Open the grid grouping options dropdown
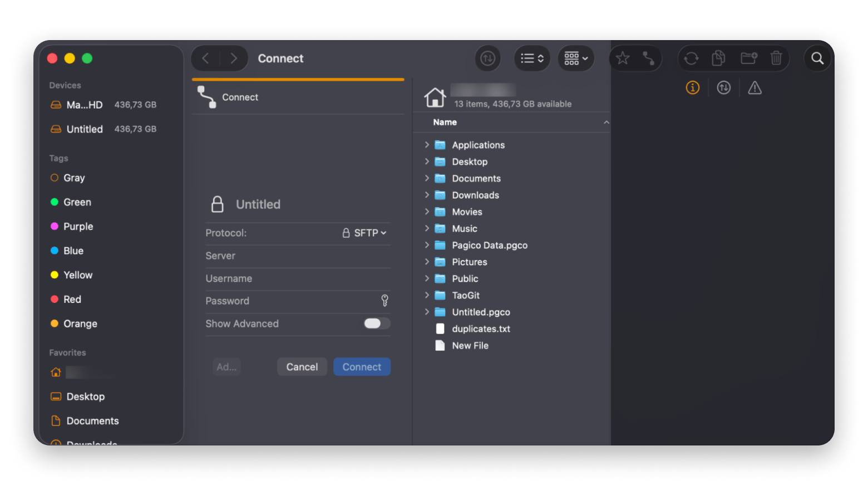868x490 pixels. [576, 58]
